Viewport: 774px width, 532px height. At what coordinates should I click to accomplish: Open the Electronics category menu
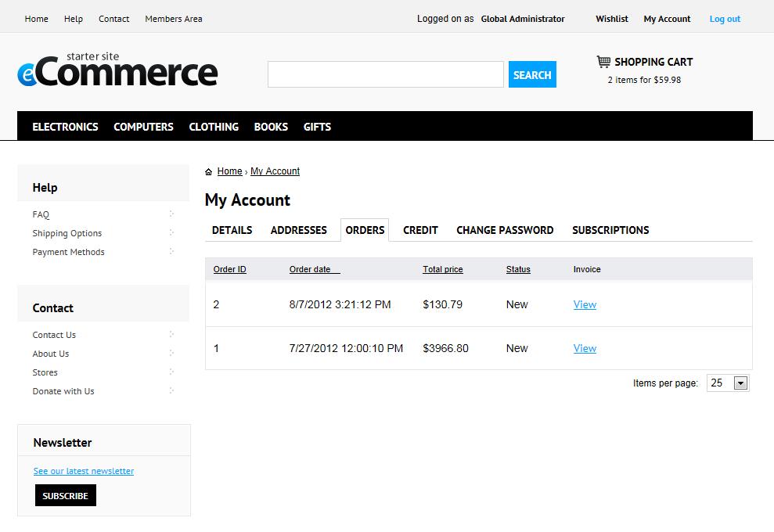pyautogui.click(x=65, y=127)
